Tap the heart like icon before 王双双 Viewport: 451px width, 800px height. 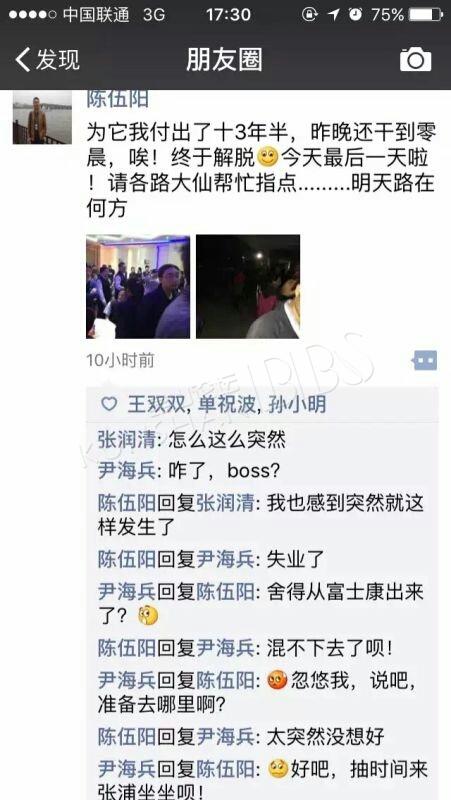(109, 404)
